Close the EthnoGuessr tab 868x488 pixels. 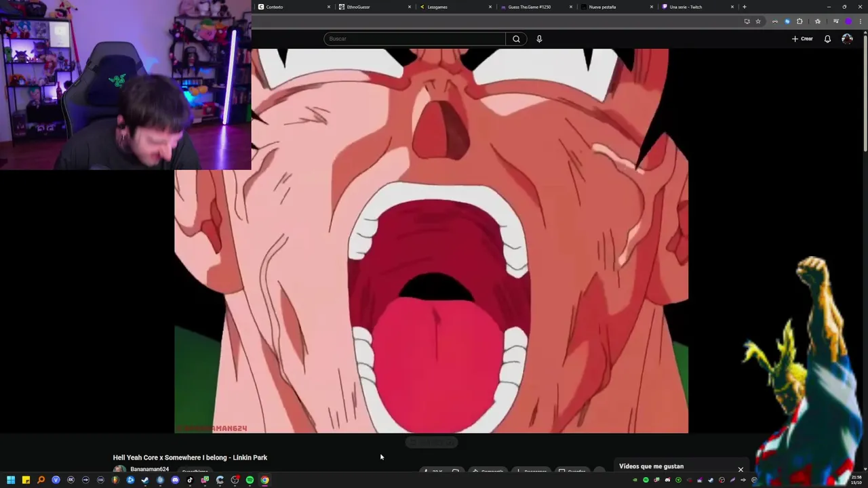[x=410, y=7]
